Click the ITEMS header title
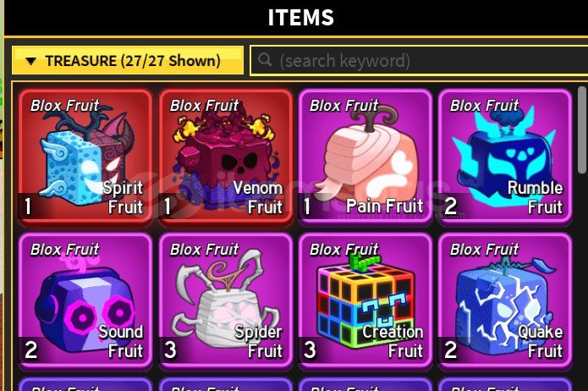Viewport: 588px width, 391px height. tap(300, 18)
